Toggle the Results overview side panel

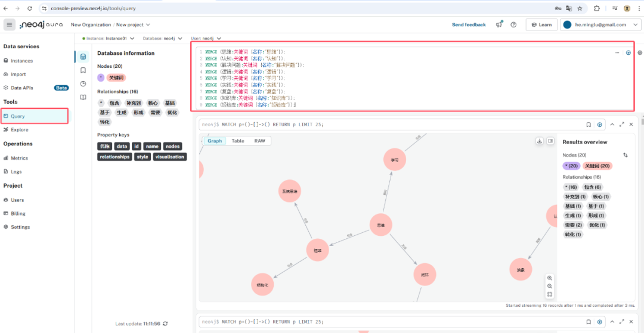point(550,141)
